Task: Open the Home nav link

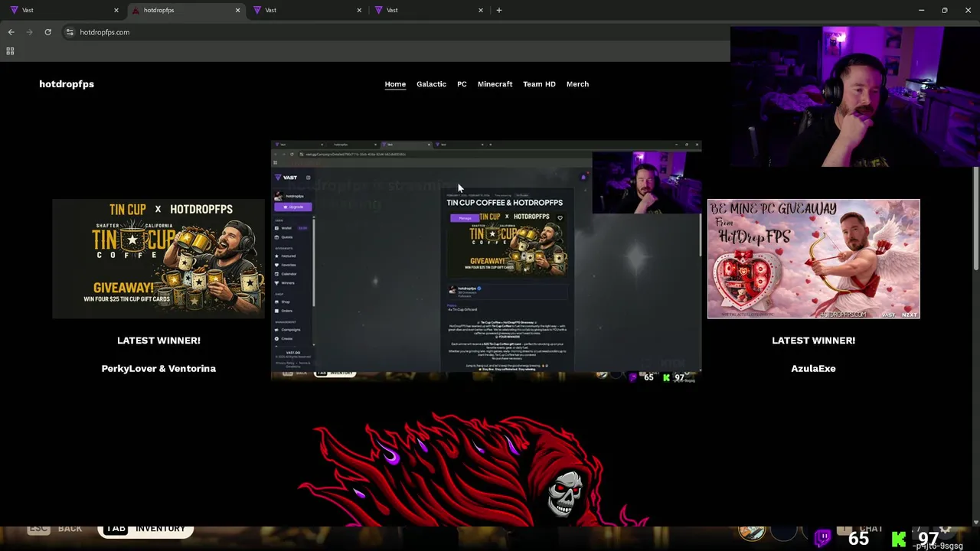Action: coord(395,84)
